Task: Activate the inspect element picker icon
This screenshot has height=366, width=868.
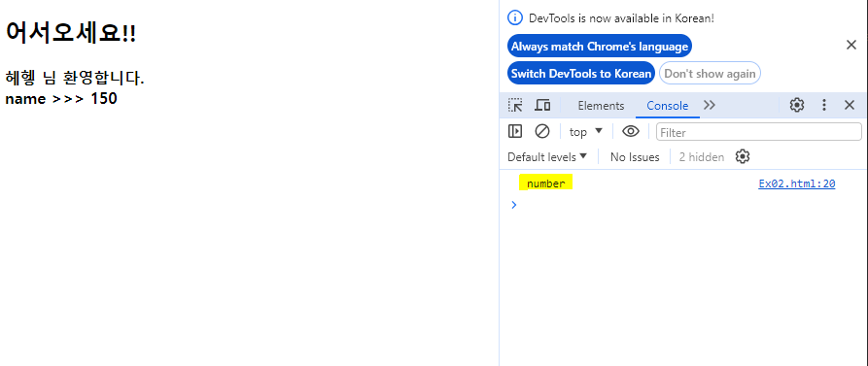Action: [x=515, y=105]
